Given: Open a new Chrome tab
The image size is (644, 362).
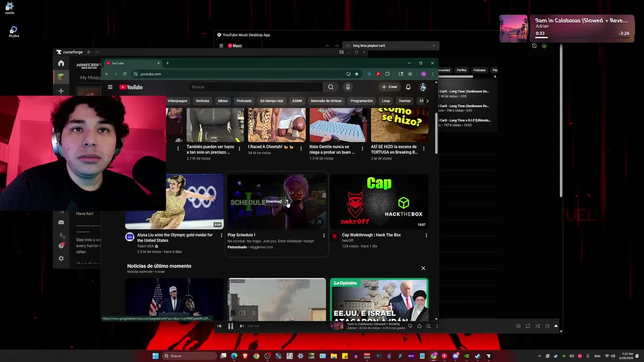Looking at the screenshot, I should pyautogui.click(x=168, y=63).
